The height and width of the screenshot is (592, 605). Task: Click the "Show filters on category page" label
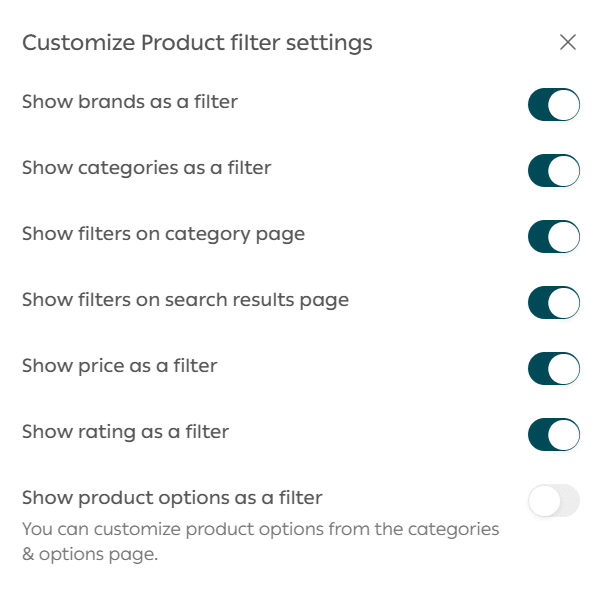[163, 234]
